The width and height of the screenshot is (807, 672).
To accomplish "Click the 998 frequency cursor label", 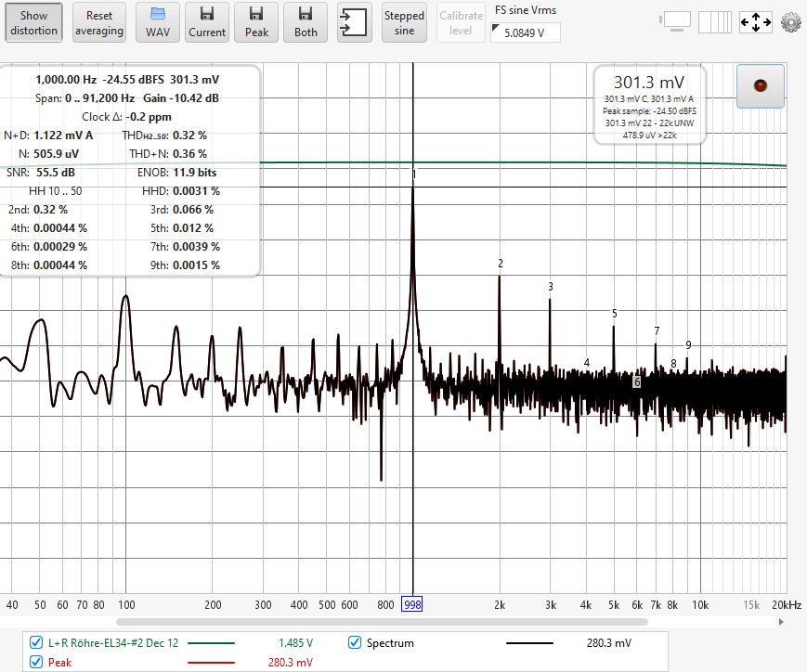I will (x=412, y=605).
